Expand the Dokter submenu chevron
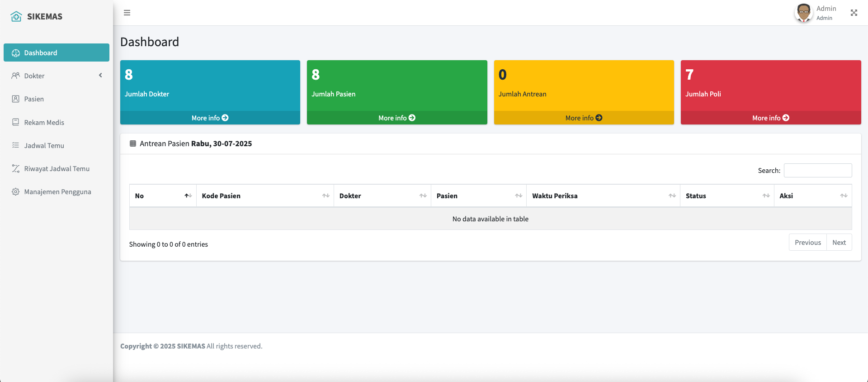The image size is (868, 382). pyautogui.click(x=100, y=76)
